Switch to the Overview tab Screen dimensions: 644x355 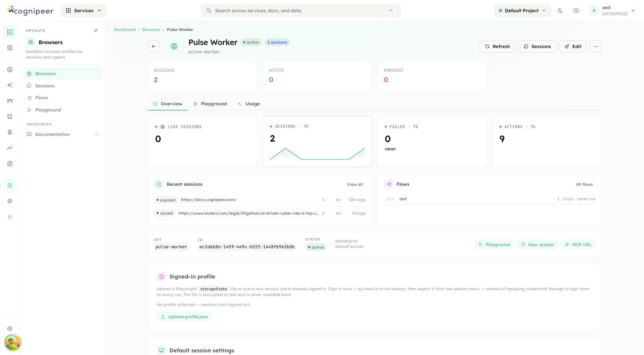168,104
